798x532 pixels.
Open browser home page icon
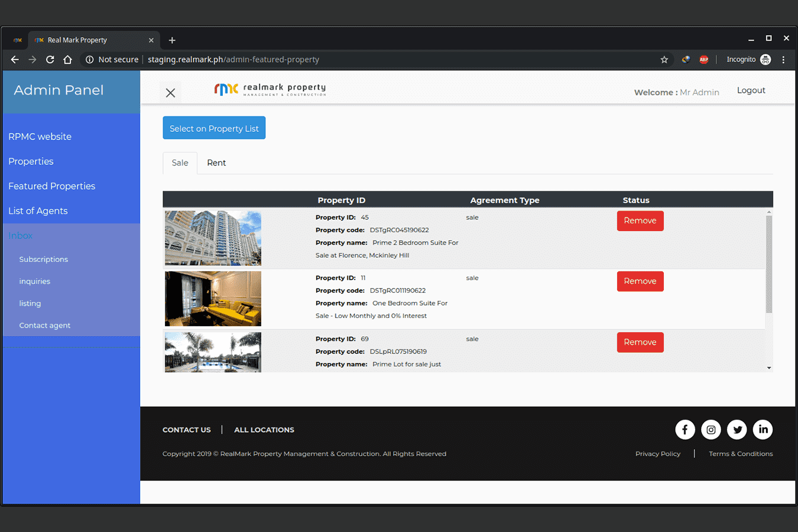pyautogui.click(x=67, y=60)
